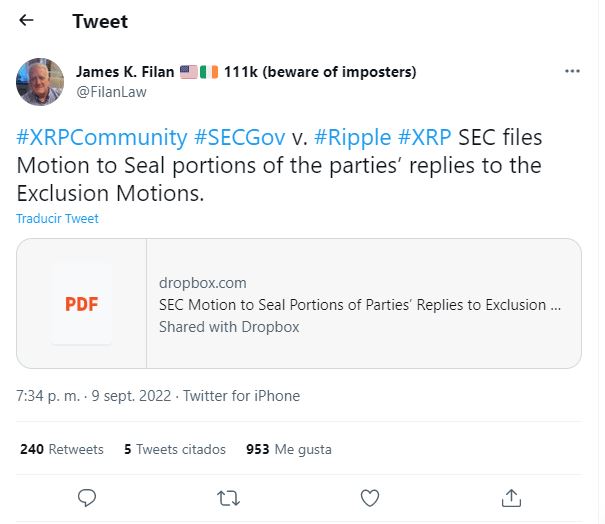Click the share upload icon

pyautogui.click(x=511, y=497)
